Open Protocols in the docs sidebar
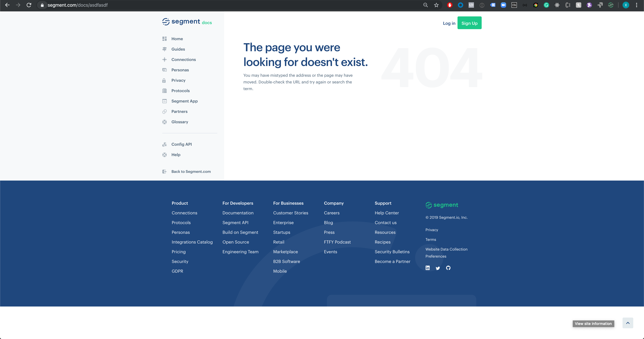The width and height of the screenshot is (644, 339). [180, 91]
